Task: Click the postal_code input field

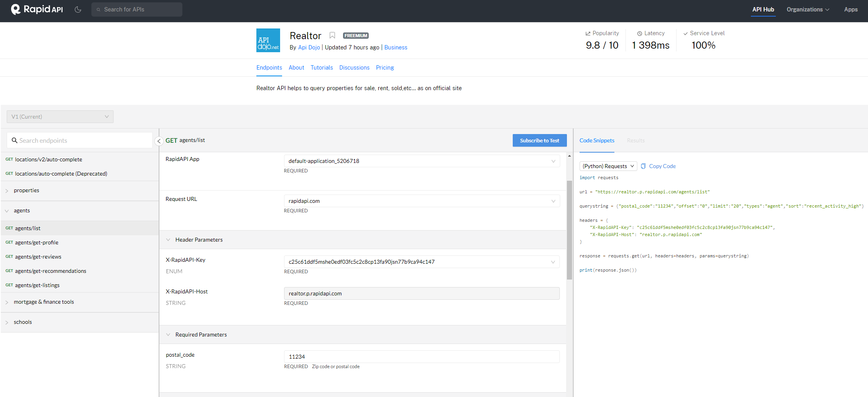Action: (x=422, y=357)
